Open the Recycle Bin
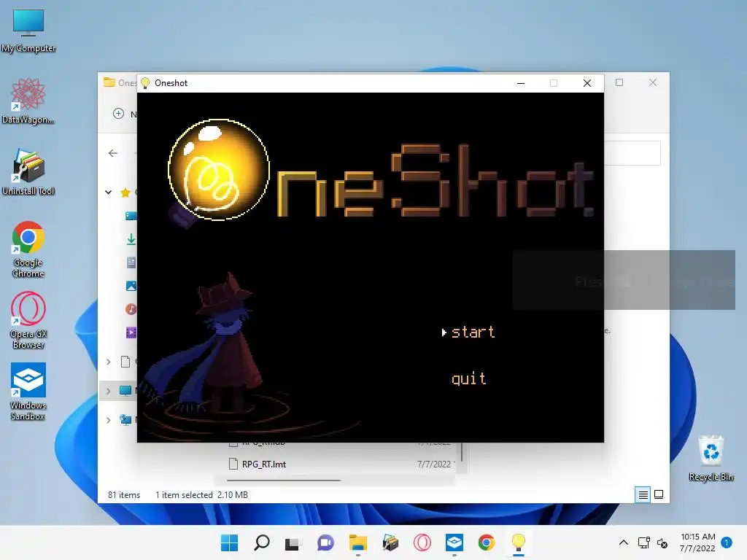The image size is (747, 560). (x=711, y=458)
